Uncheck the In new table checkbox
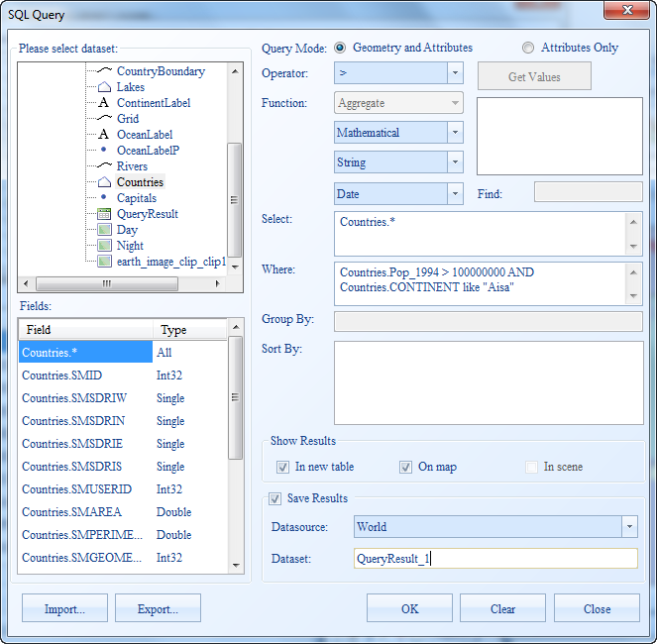The height and width of the screenshot is (644, 657). click(x=283, y=467)
